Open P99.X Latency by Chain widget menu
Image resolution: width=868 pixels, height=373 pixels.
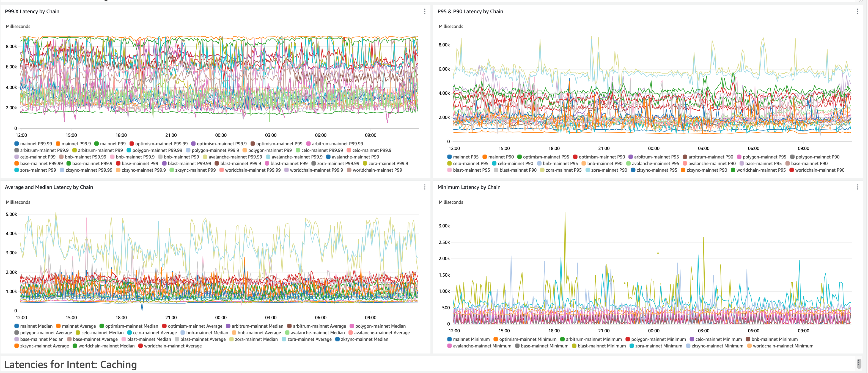click(x=425, y=12)
